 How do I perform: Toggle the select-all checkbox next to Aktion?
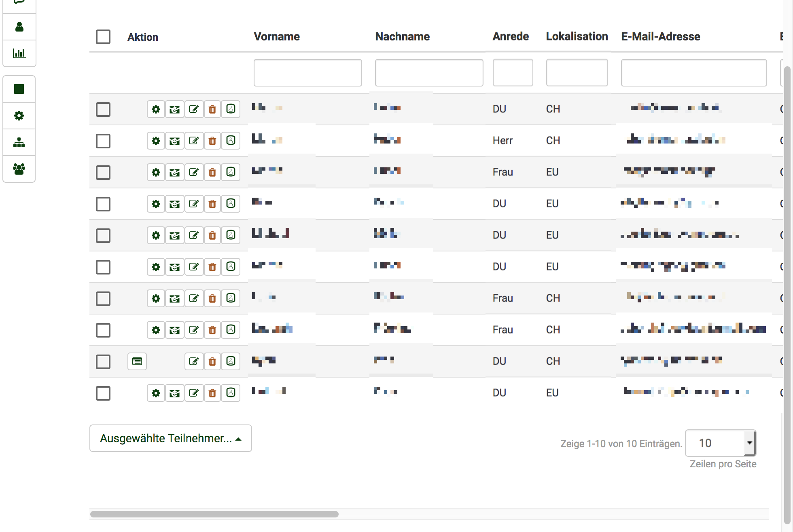point(103,37)
